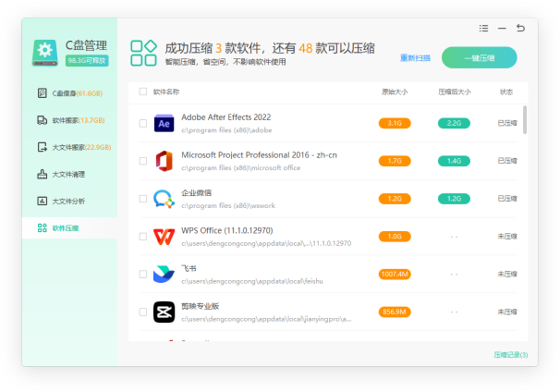The width and height of the screenshot is (560, 392).
Task: Click the 企业微信 name text
Action: tap(197, 193)
